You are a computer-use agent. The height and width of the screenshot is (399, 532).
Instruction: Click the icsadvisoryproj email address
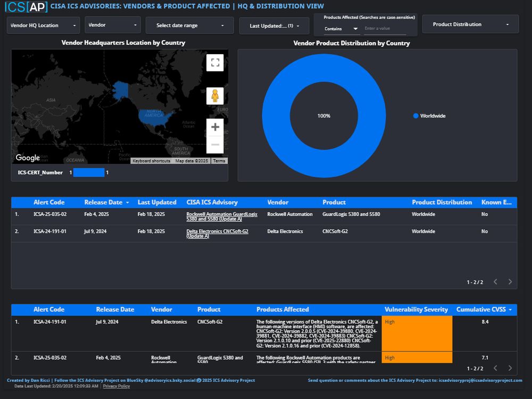pos(480,380)
